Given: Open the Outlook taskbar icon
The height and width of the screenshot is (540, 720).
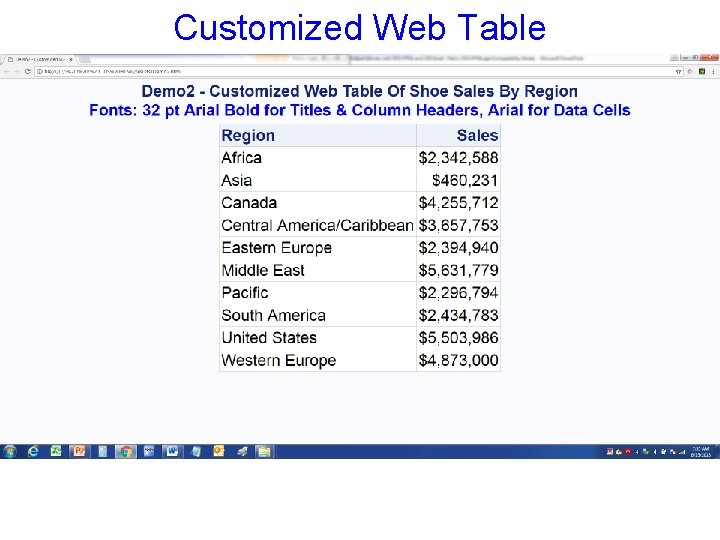Looking at the screenshot, I should pyautogui.click(x=219, y=451).
